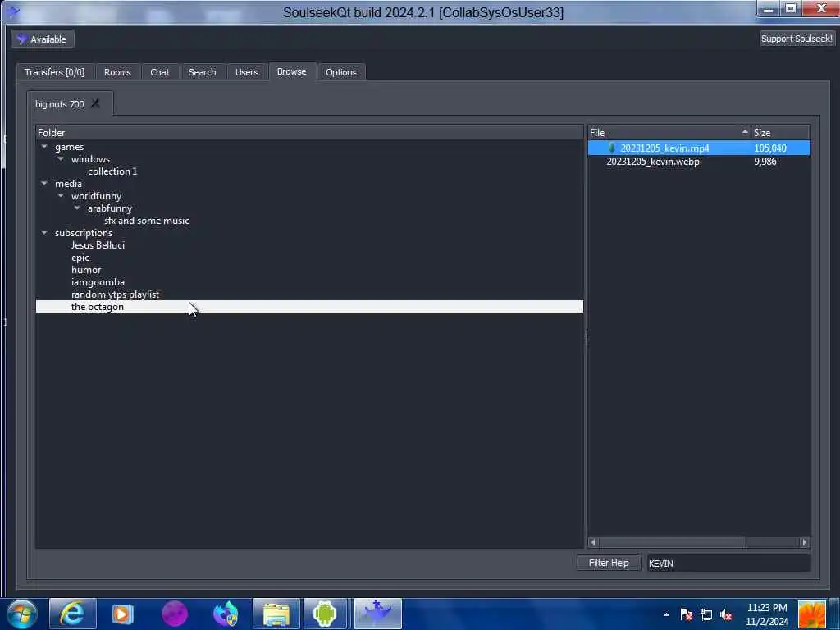
Task: Launch Internet Explorer from taskbar
Action: tap(72, 614)
